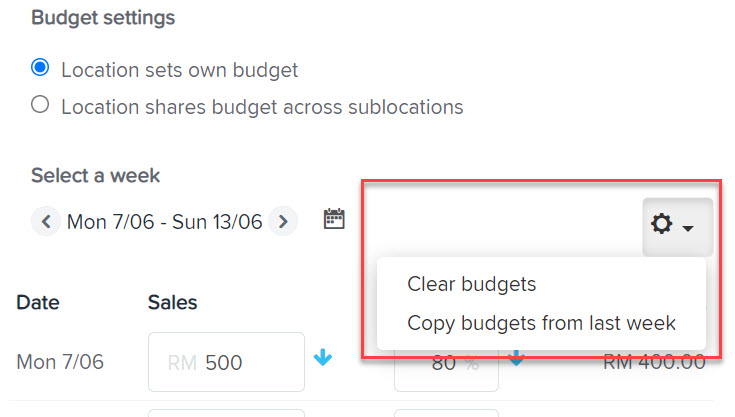Click the 'Location shares budget across sublocations' label text
This screenshot has width=735, height=417.
tap(262, 107)
